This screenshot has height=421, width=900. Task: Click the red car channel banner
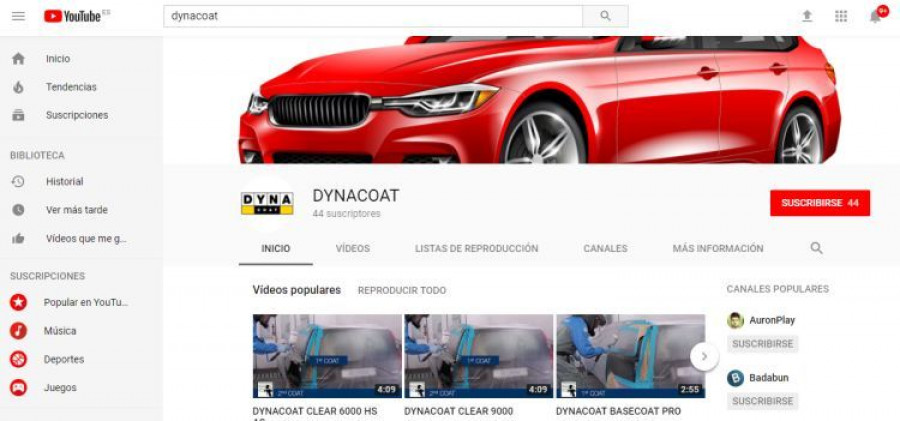[x=531, y=100]
